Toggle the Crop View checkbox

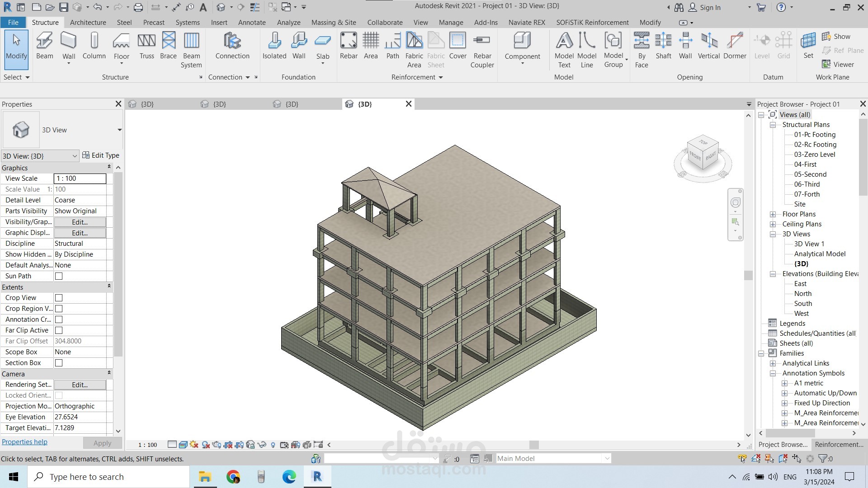[59, 298]
